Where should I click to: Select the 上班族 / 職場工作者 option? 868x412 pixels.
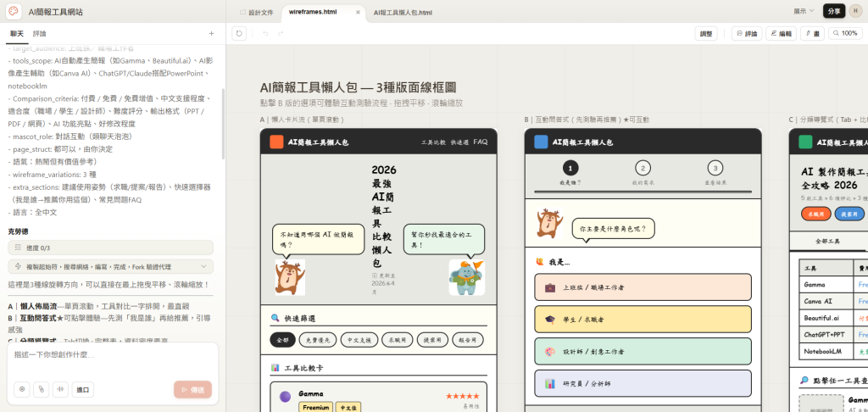pos(643,287)
